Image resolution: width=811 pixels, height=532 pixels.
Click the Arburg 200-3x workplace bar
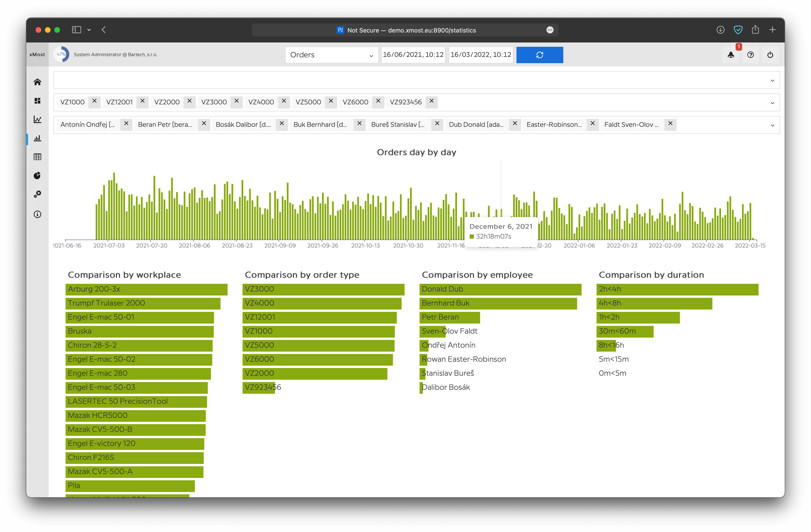(x=146, y=289)
